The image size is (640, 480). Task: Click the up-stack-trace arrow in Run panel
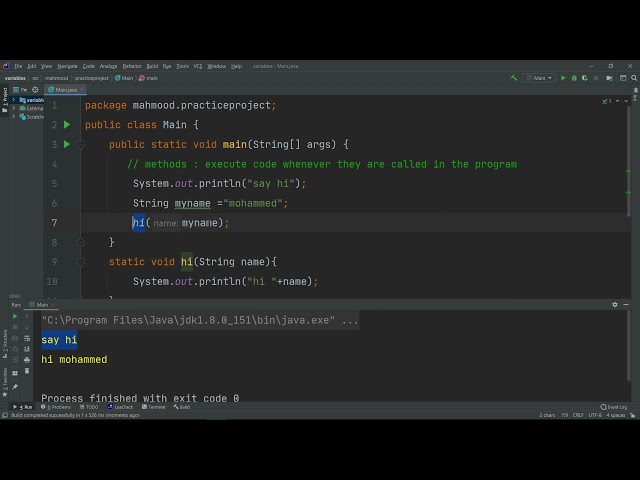(x=27, y=316)
